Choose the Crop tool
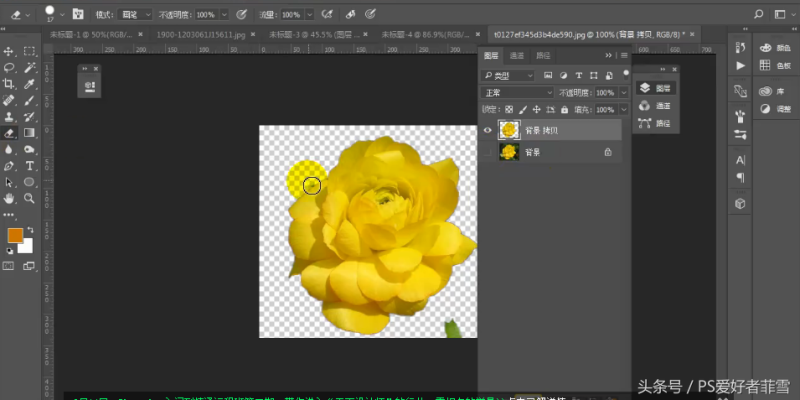This screenshot has width=800, height=400. tap(9, 84)
